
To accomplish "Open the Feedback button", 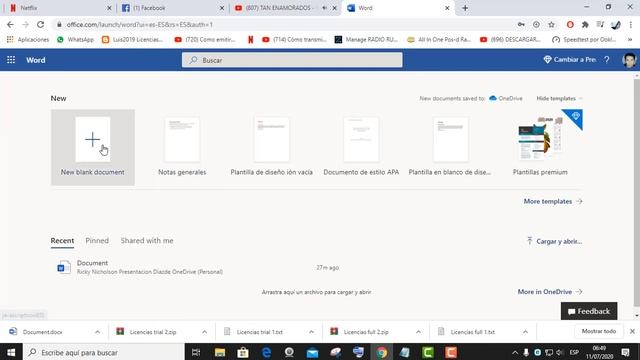I will click(x=589, y=311).
